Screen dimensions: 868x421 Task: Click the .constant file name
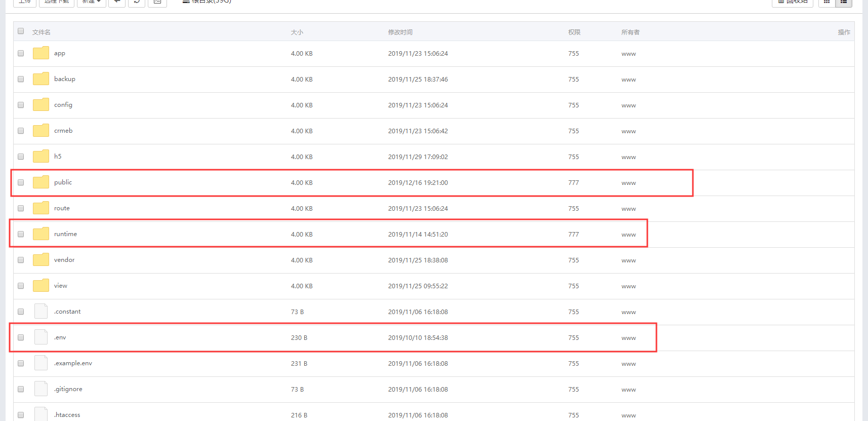pyautogui.click(x=67, y=312)
